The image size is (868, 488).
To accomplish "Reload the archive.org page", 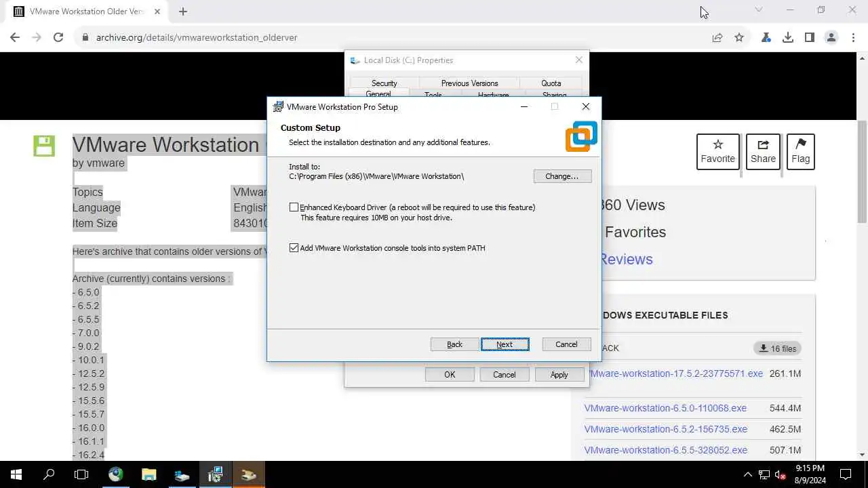I will point(58,37).
